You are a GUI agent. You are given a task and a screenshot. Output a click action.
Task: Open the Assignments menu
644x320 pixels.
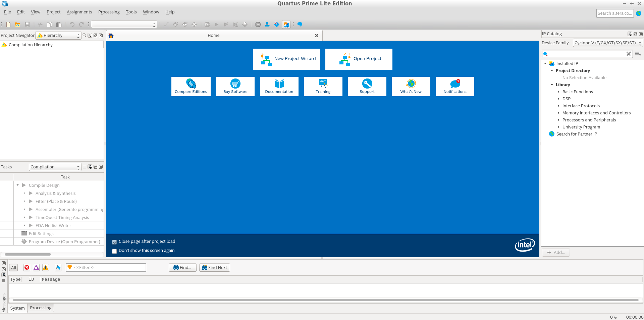coord(79,12)
